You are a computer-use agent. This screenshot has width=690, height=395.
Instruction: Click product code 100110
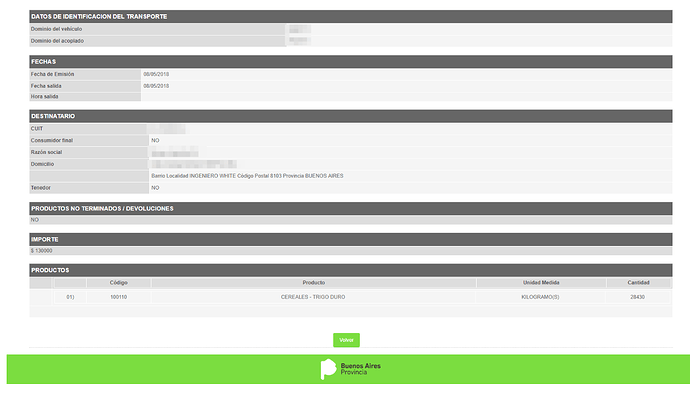click(118, 297)
